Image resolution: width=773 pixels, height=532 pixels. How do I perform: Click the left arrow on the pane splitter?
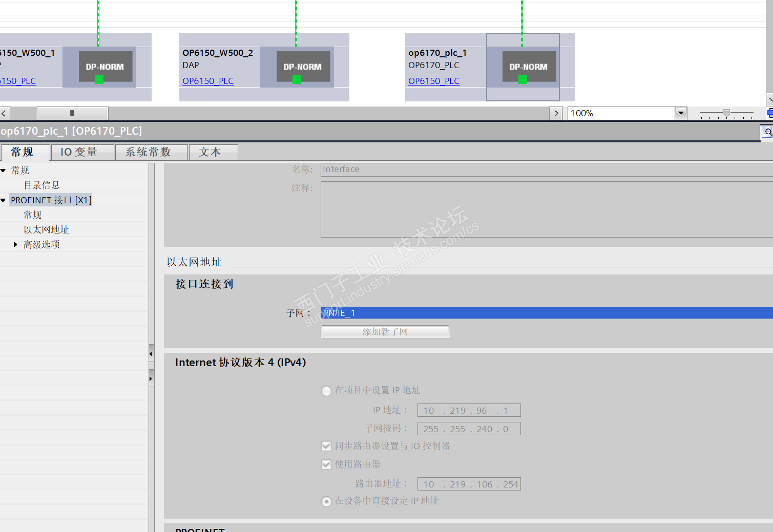(x=151, y=353)
